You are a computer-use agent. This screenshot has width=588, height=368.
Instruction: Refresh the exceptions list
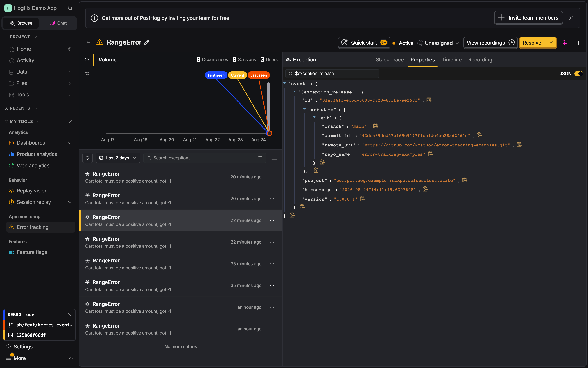tap(87, 158)
